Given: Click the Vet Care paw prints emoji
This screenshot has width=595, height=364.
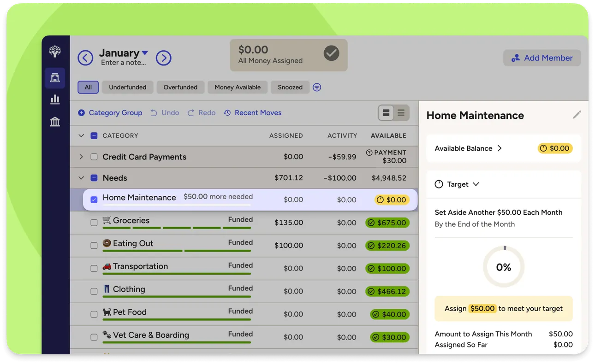Looking at the screenshot, I should (107, 335).
